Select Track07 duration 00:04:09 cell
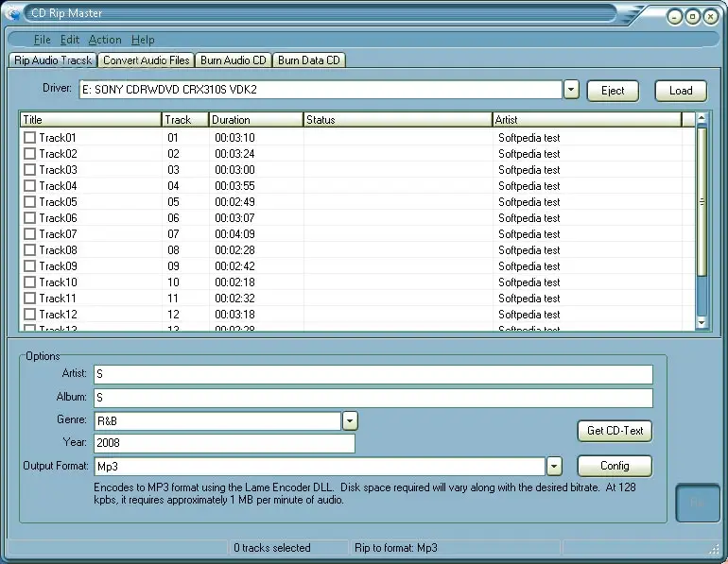The width and height of the screenshot is (728, 564). [234, 234]
